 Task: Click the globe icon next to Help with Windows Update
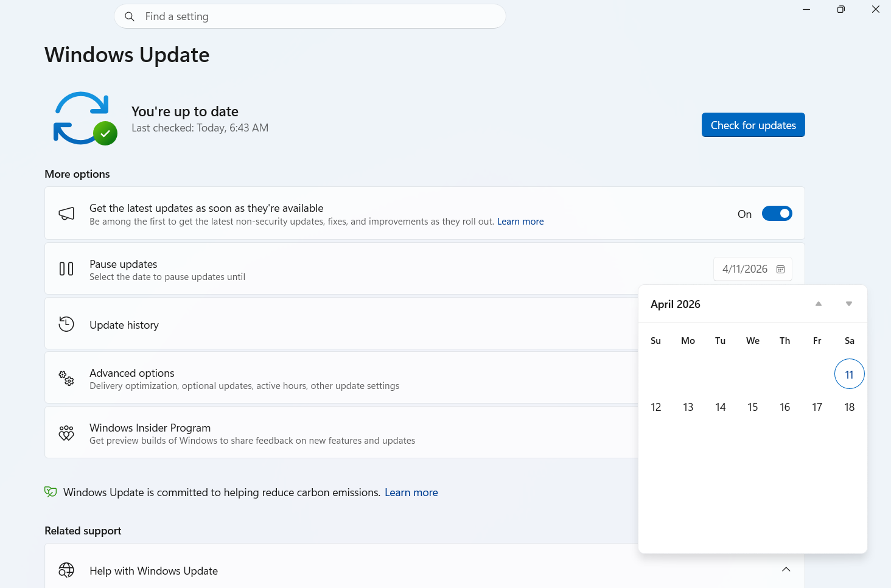[x=66, y=570]
